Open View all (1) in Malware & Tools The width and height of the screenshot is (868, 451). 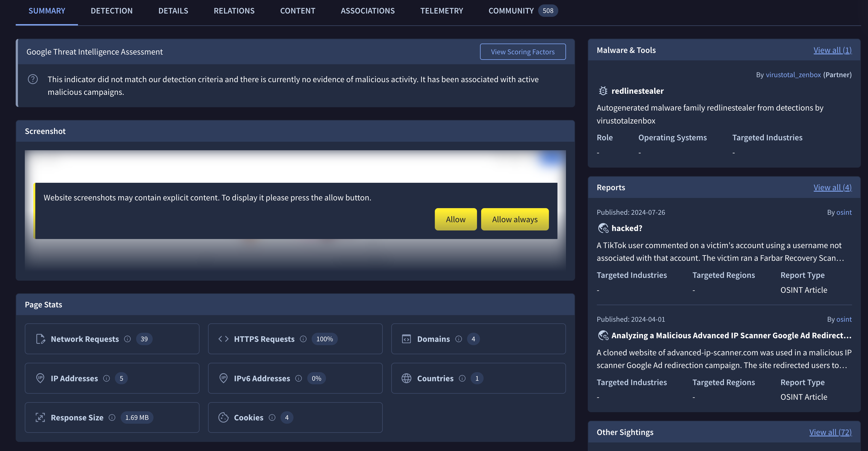point(832,50)
